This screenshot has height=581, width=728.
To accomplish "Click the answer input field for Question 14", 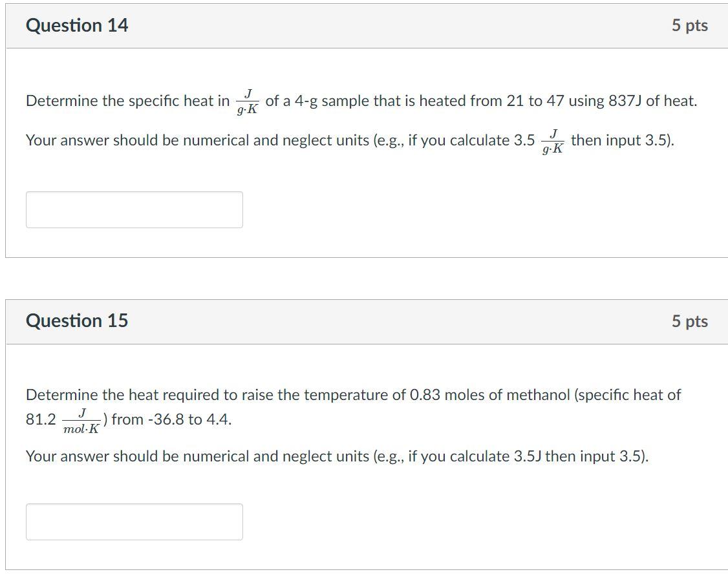I will click(x=134, y=209).
